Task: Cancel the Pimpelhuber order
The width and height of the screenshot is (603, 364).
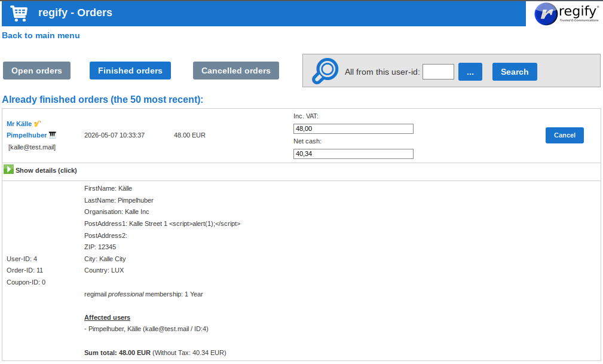Action: pos(565,135)
